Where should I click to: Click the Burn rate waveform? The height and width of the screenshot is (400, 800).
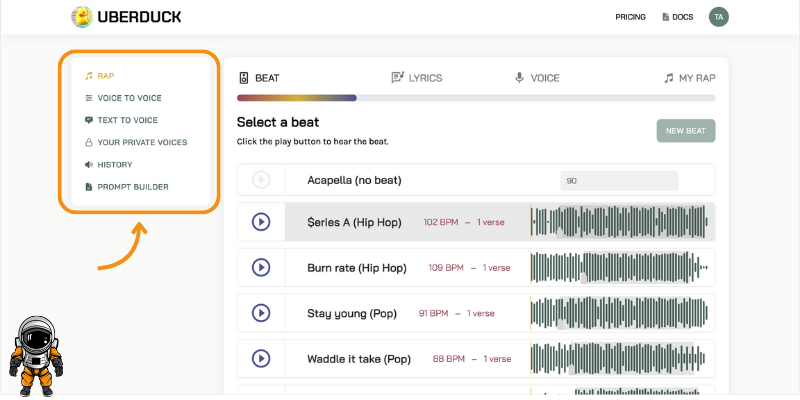619,267
